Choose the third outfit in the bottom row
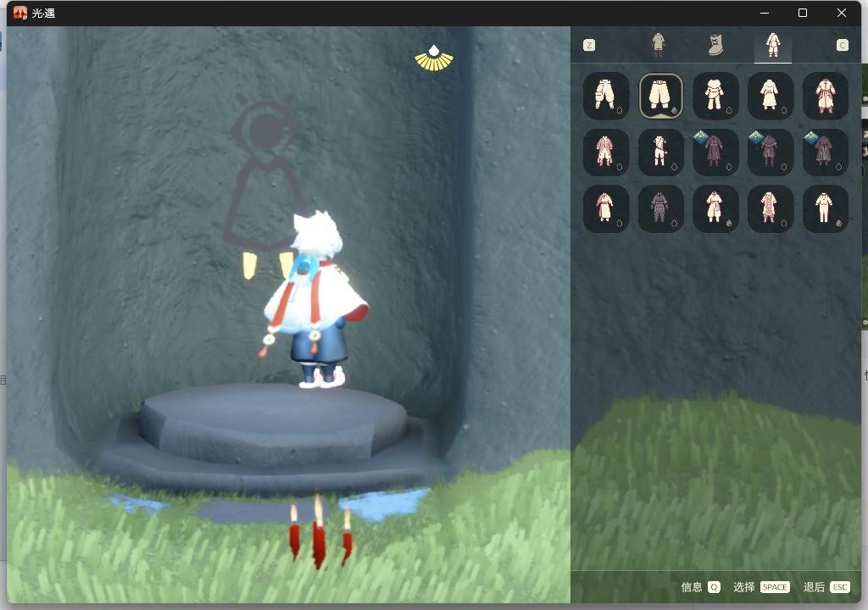Image resolution: width=868 pixels, height=610 pixels. [x=715, y=208]
